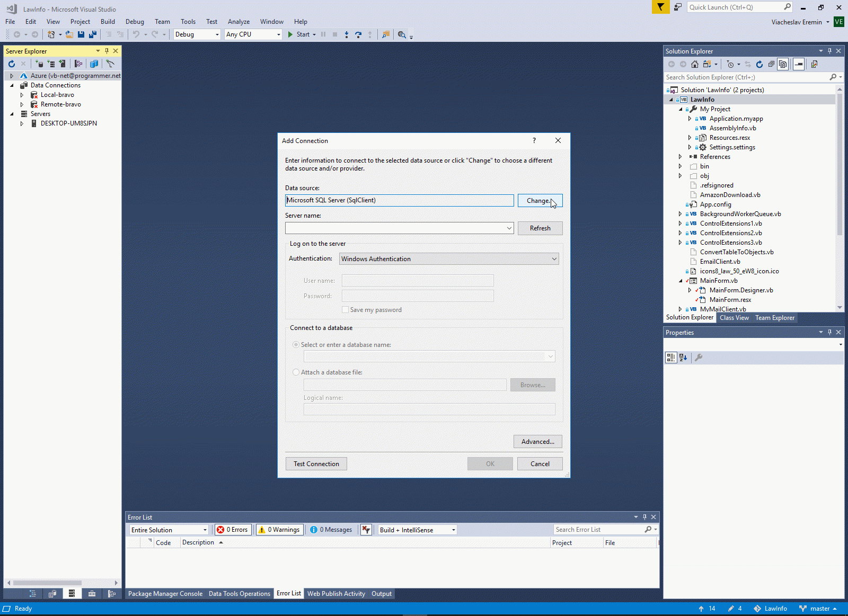Click the Alphabetical sort icon in Properties
Screen dimensions: 848x616
683,358
